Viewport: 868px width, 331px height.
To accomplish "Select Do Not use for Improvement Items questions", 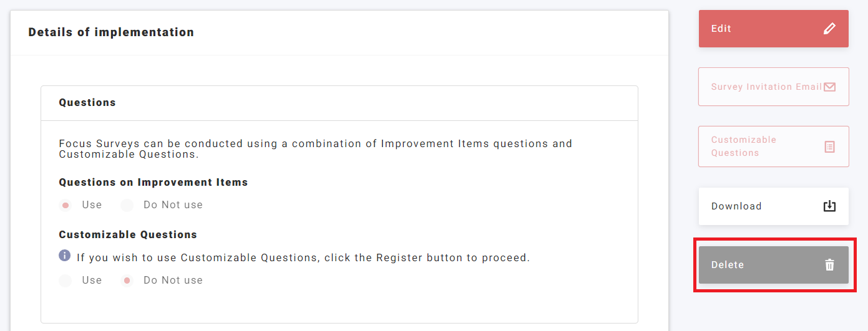I will pyautogui.click(x=127, y=205).
